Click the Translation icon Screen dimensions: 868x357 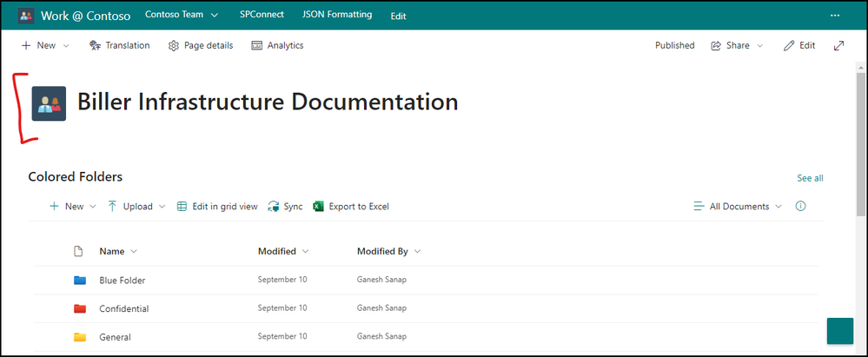point(95,45)
